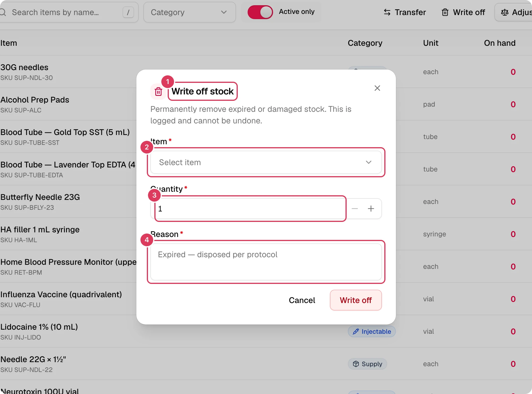Confirm with the Write off button in dialog
The image size is (532, 394).
[x=356, y=300]
